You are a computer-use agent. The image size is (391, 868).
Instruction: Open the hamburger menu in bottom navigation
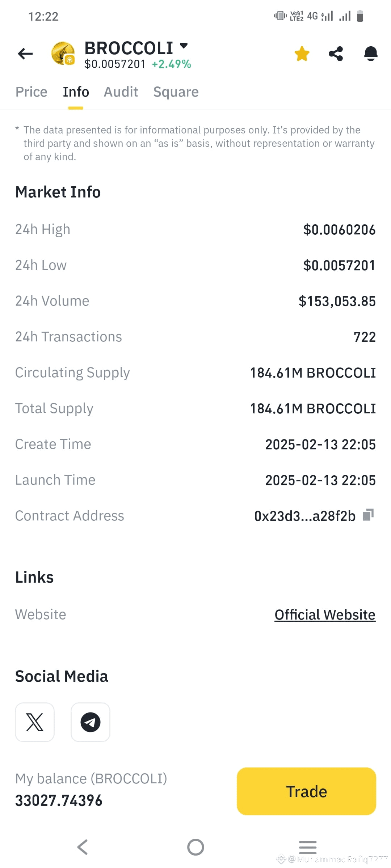307,846
